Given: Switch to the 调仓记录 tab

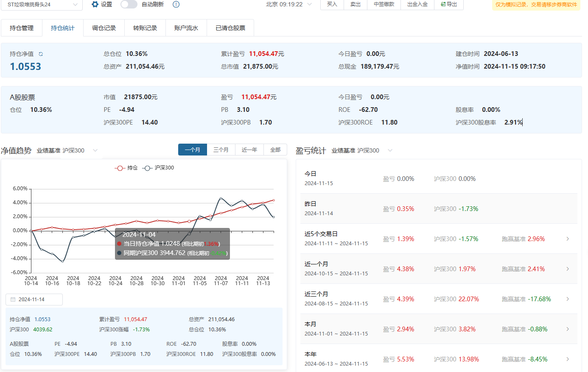Looking at the screenshot, I should pos(104,28).
